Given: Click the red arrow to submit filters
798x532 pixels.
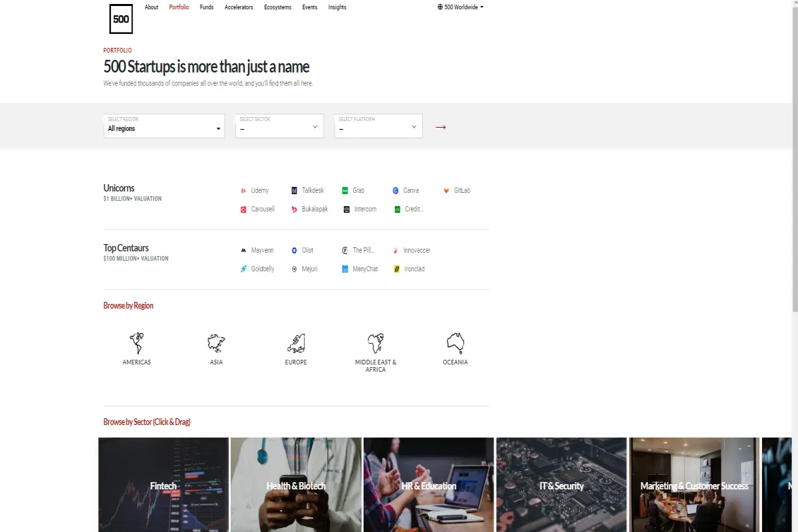Looking at the screenshot, I should 441,127.
